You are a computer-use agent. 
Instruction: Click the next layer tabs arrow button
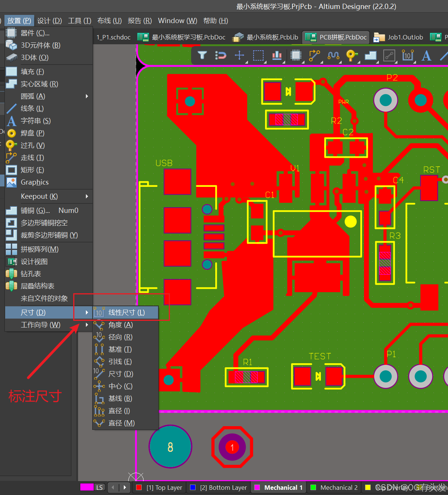pos(125,487)
